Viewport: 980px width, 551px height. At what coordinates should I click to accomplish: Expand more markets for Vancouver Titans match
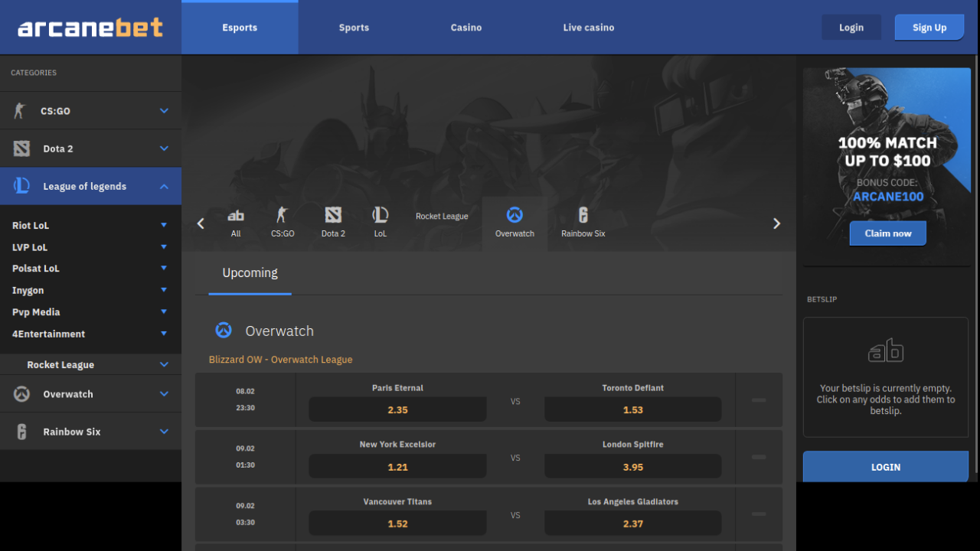click(x=759, y=514)
